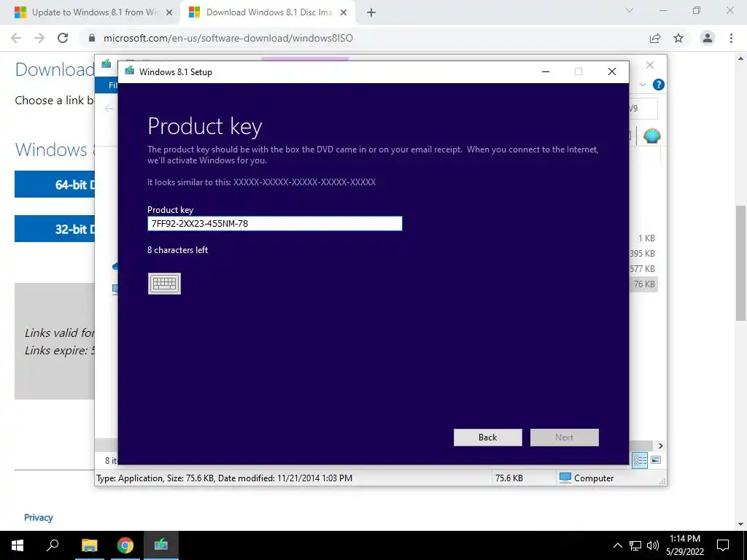Select the 1 KB file row
The width and height of the screenshot is (747, 560).
(643, 238)
